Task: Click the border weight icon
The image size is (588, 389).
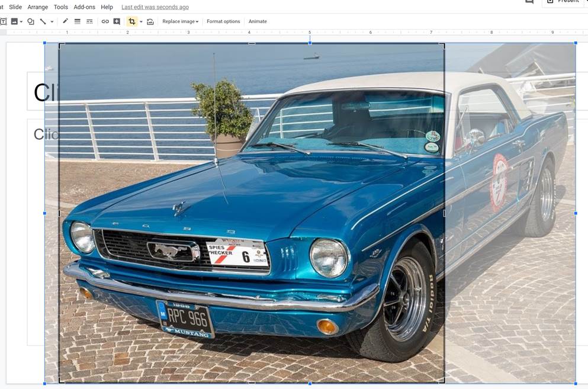Action: (x=78, y=21)
